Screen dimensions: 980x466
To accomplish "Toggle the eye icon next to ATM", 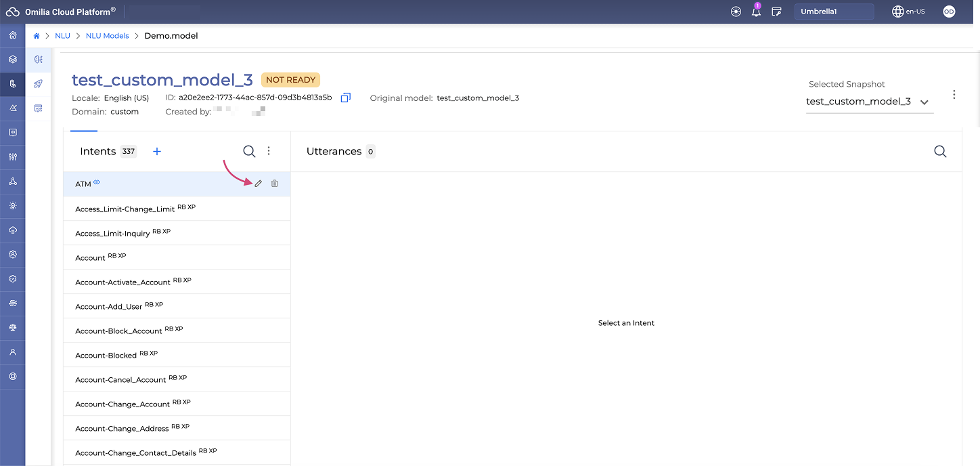I will 97,182.
